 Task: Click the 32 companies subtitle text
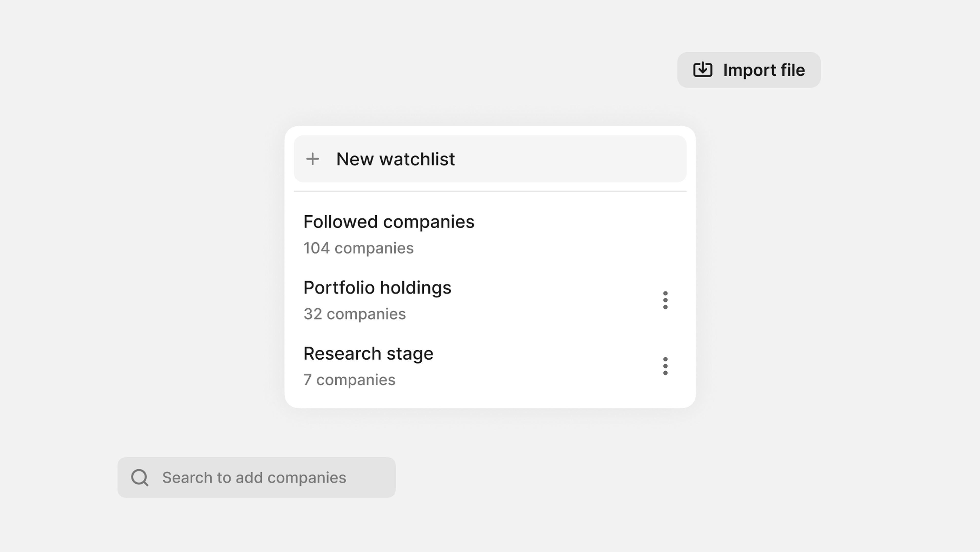(354, 314)
